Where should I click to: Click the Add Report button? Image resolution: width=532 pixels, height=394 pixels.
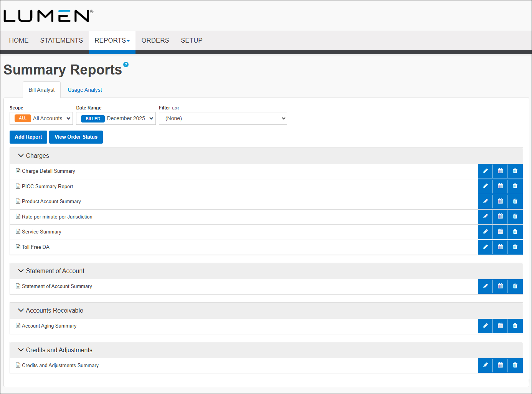tap(28, 137)
